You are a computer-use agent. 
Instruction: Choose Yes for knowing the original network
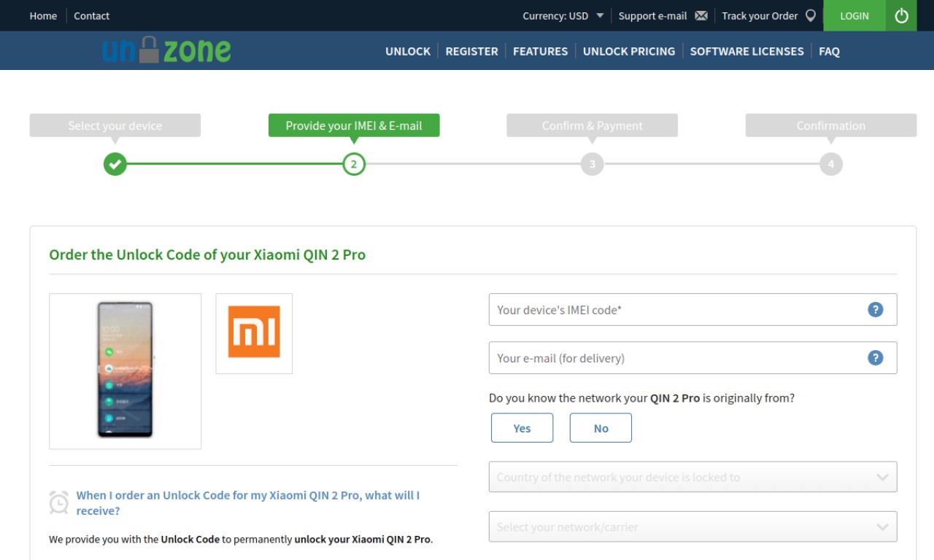(x=522, y=428)
